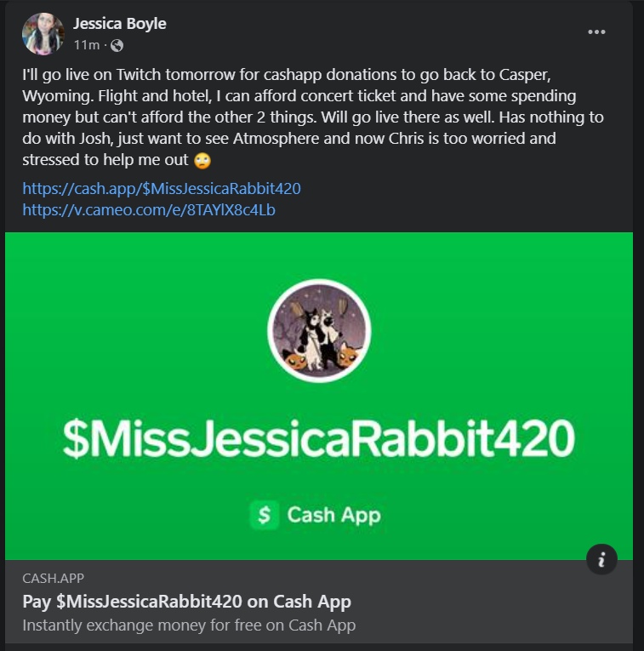Open Jessica Boyle's profile picture

click(x=43, y=34)
